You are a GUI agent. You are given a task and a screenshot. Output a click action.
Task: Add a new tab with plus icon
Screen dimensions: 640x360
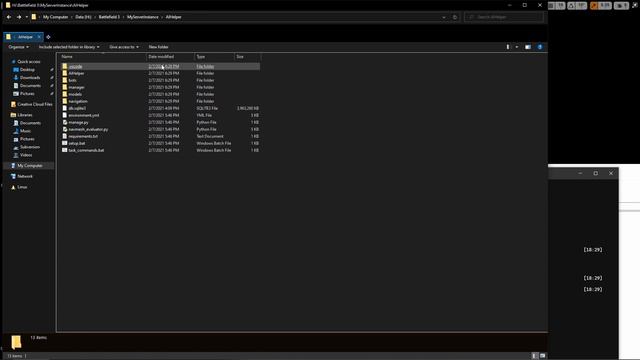click(48, 37)
